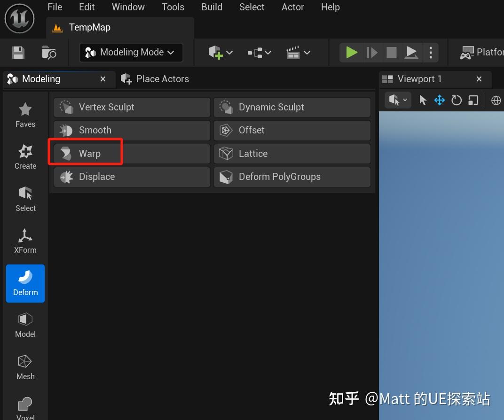504x420 pixels.
Task: Open the Faves category in Modeling panel
Action: tap(25, 114)
